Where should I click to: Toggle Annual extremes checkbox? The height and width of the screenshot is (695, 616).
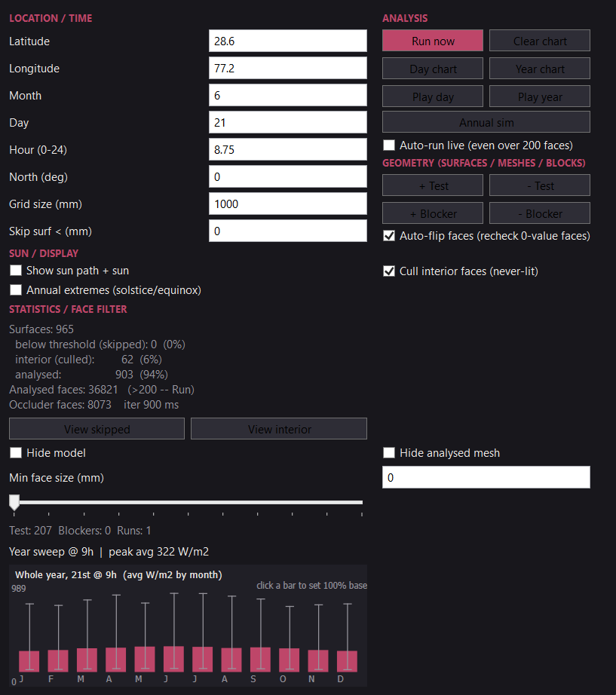point(16,290)
